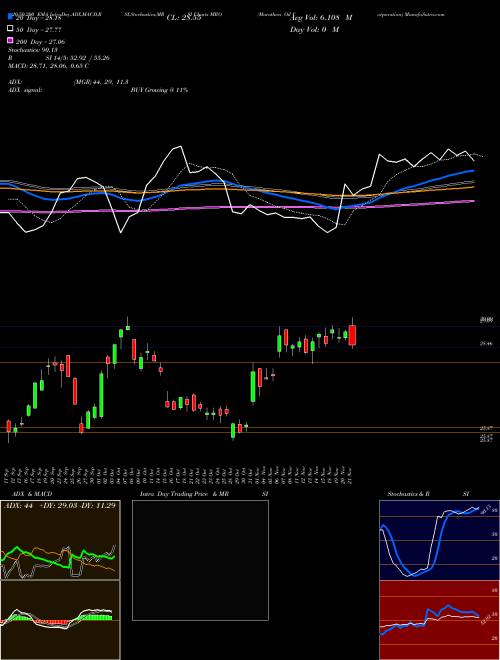Click the 'Day Vol: 0 M' label
The width and height of the screenshot is (500, 660).
coord(314,30)
